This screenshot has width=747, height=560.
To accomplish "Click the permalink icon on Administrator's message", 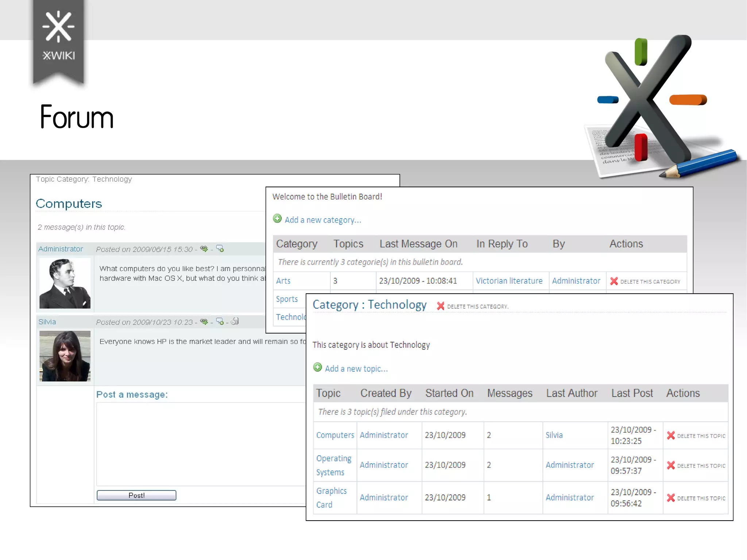I will point(204,249).
